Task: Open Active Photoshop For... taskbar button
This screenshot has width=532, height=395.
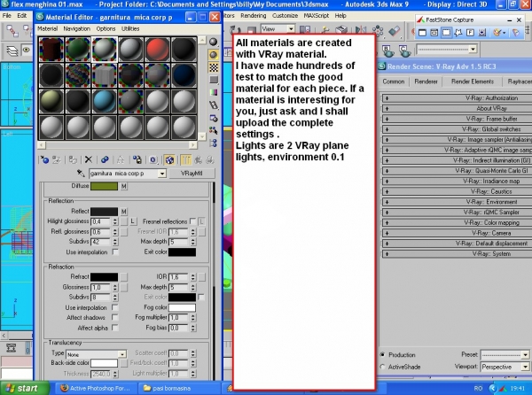Action: pyautogui.click(x=95, y=388)
